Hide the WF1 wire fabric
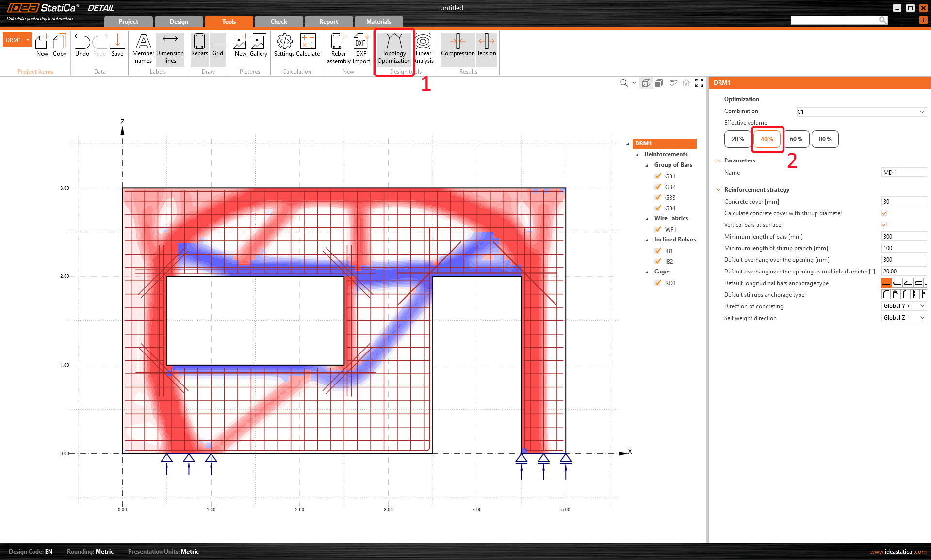The image size is (931, 560). 657,229
